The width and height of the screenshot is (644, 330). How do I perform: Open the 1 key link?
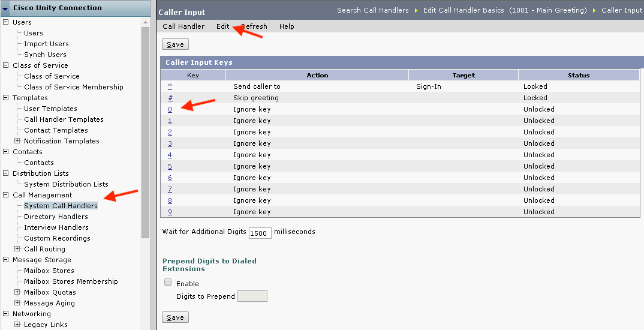pos(170,121)
